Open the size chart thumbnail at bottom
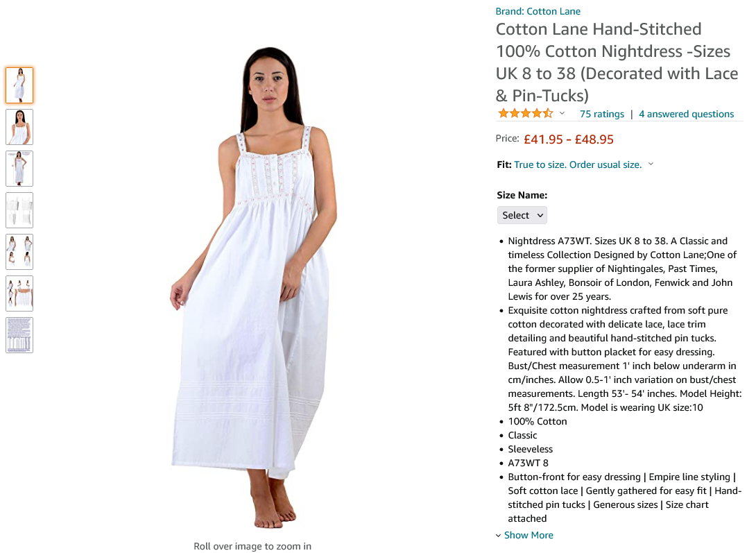Screen dimensions: 756x553 (x=19, y=335)
